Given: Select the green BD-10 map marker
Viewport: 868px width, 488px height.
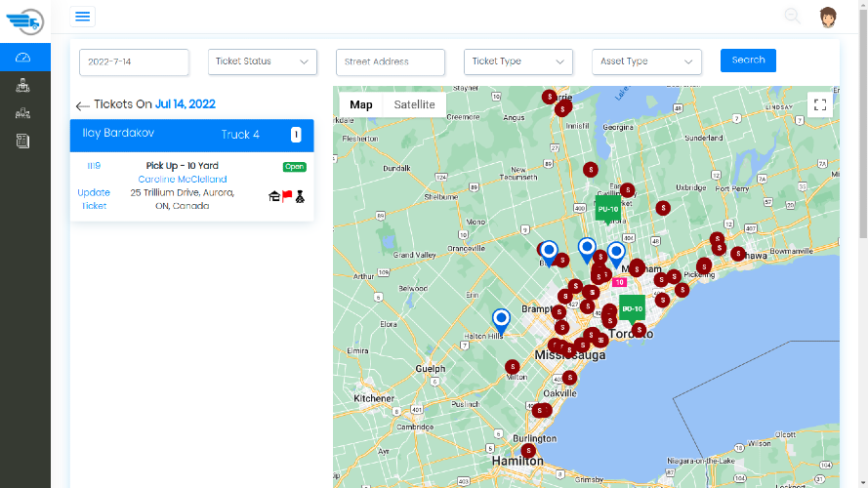Looking at the screenshot, I should click(x=632, y=309).
